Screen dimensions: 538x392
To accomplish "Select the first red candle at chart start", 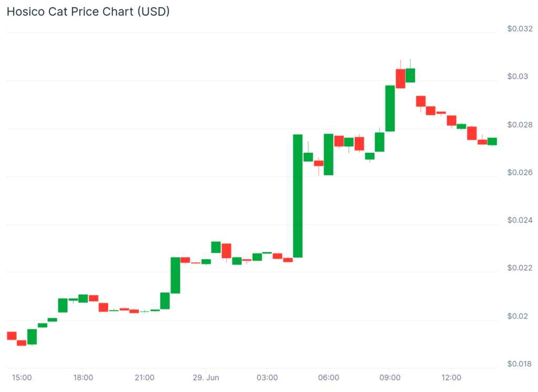I will (12, 336).
